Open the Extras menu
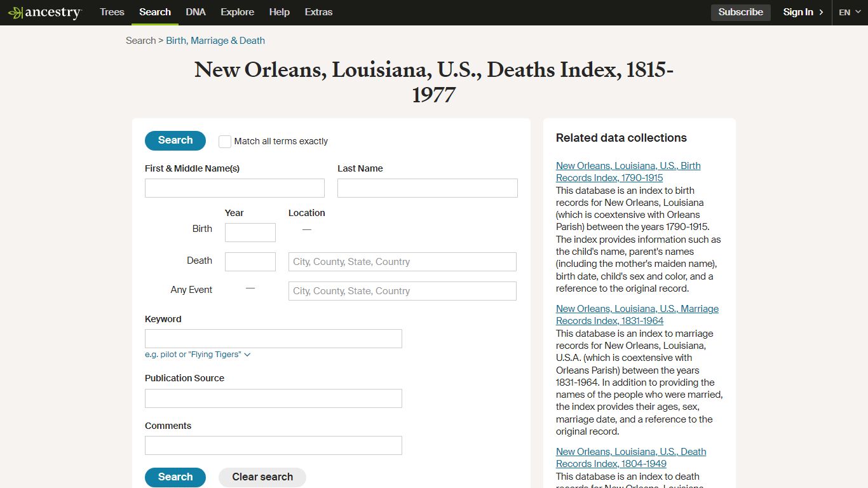 click(x=318, y=12)
